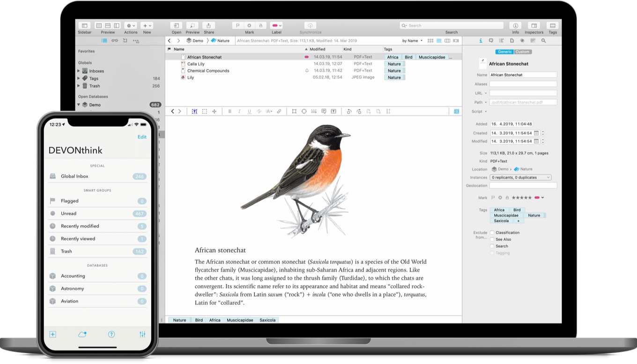637x364 pixels.
Task: Enable Exclude from Classification checkbox
Action: (492, 233)
